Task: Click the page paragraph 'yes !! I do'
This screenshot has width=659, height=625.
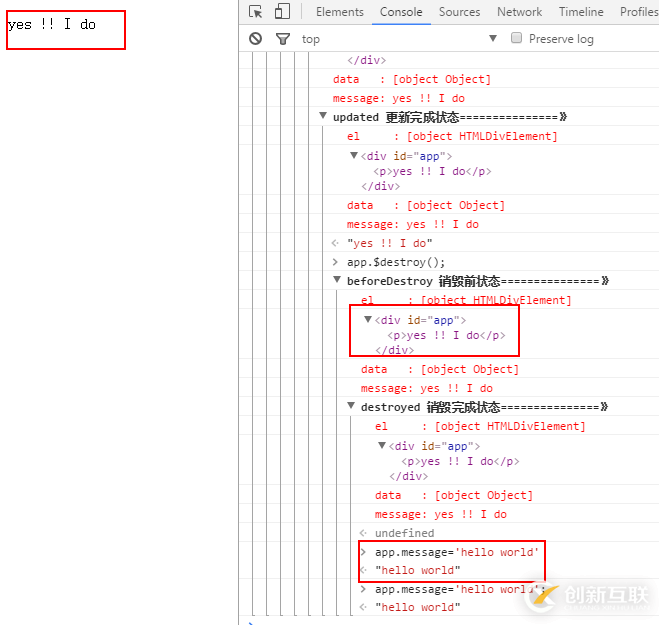Action: (52, 24)
